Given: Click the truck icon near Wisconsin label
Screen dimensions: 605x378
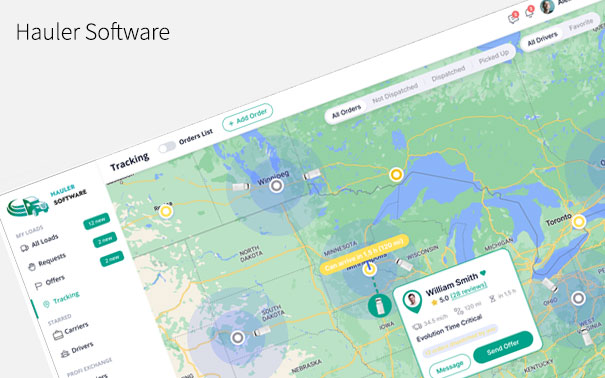Looking at the screenshot, I should (x=404, y=265).
